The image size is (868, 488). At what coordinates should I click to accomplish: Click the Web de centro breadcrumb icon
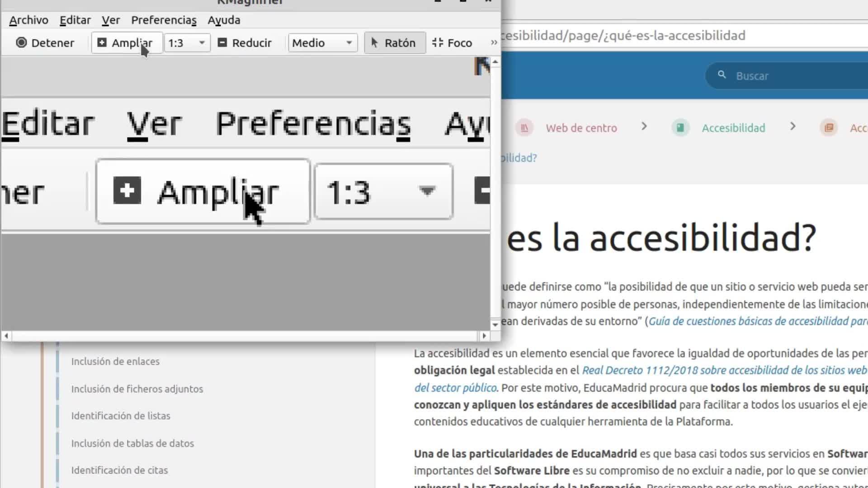point(524,128)
